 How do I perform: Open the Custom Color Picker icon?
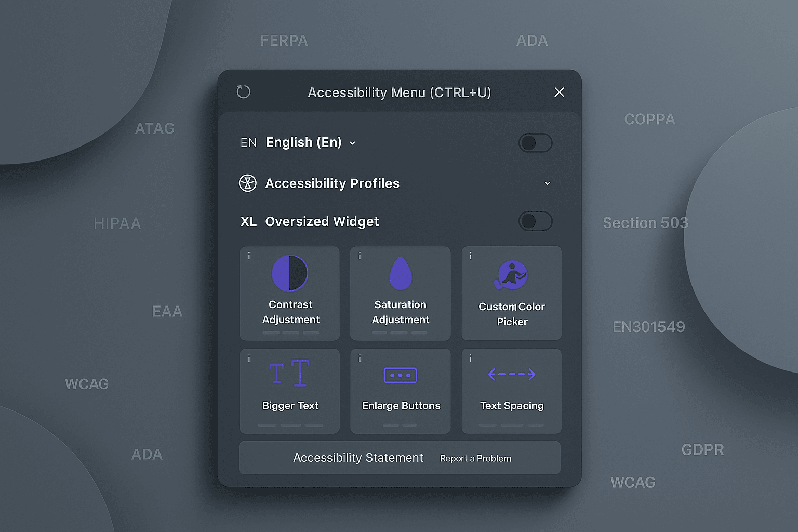511,274
